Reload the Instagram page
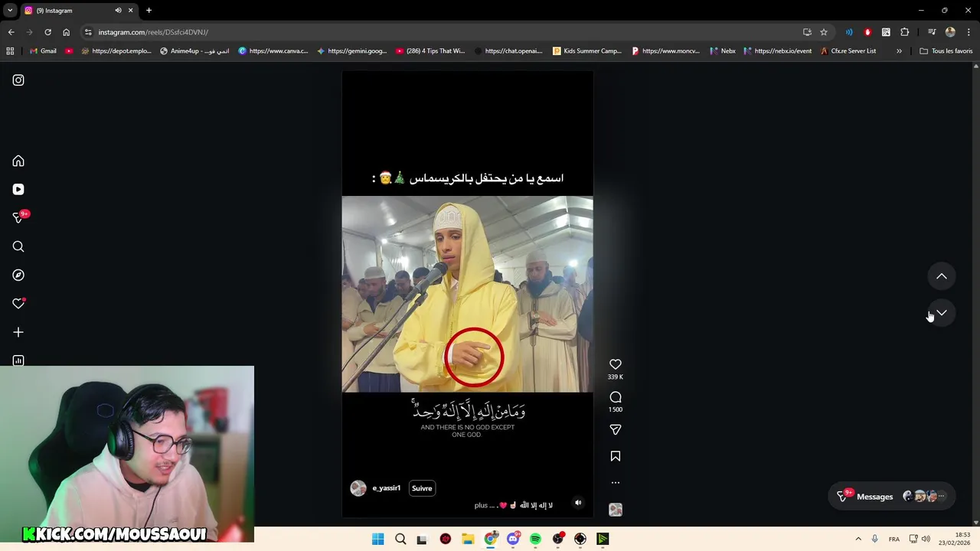Screen dimensions: 980x551 point(47,32)
